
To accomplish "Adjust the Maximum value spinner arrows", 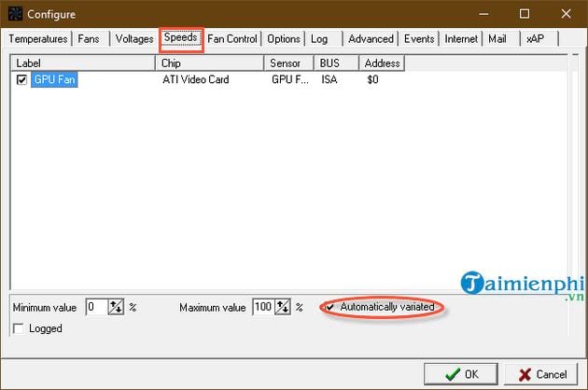I will coord(283,307).
